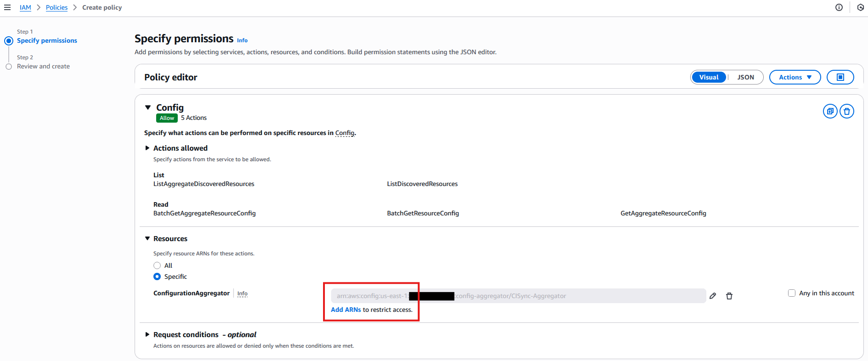Check the Any in this account box

coord(792,293)
